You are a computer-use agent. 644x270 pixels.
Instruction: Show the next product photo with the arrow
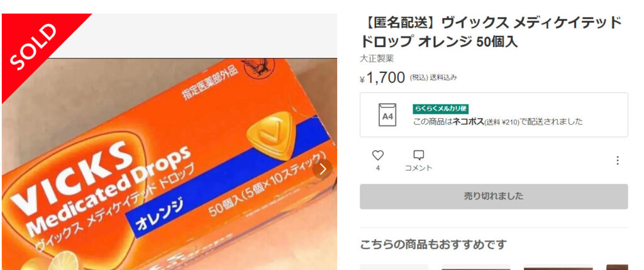click(323, 169)
